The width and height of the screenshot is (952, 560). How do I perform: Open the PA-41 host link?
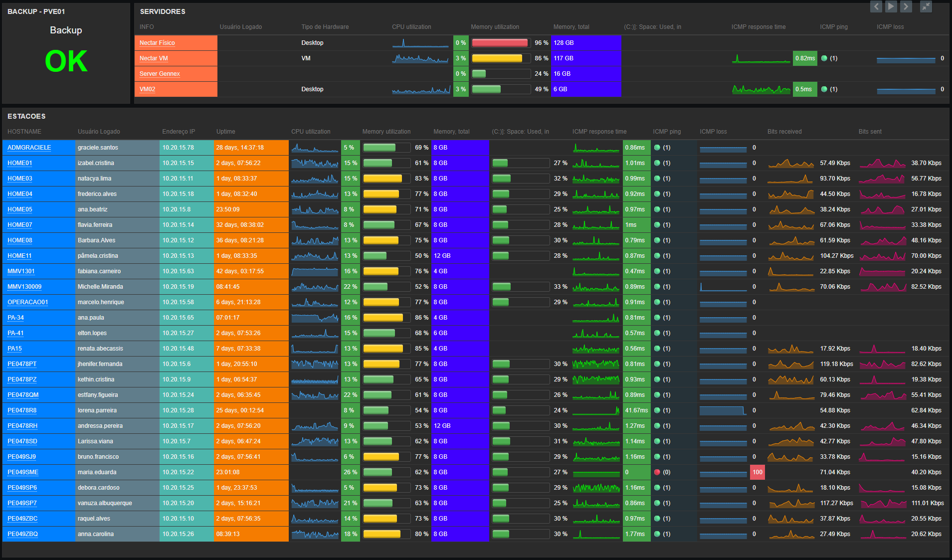(15, 333)
